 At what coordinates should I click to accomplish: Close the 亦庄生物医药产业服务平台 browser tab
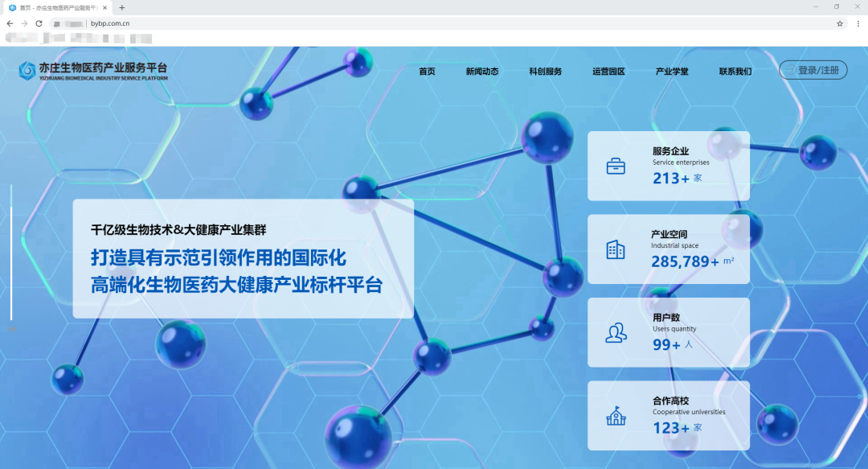pos(104,8)
